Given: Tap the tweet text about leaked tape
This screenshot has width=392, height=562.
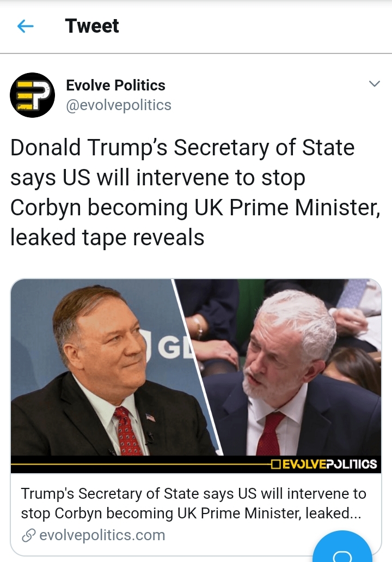Looking at the screenshot, I should (195, 192).
